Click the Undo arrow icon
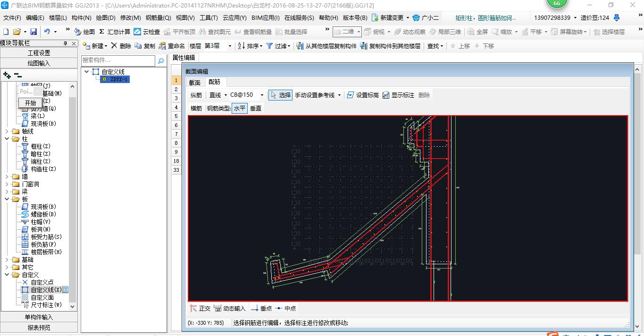The width and height of the screenshot is (644, 336). (47, 32)
